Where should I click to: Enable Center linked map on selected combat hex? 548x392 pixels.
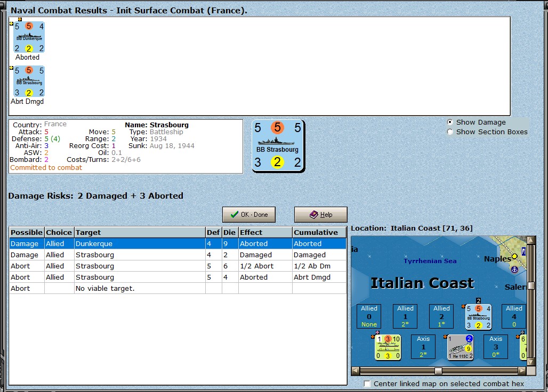[367, 384]
